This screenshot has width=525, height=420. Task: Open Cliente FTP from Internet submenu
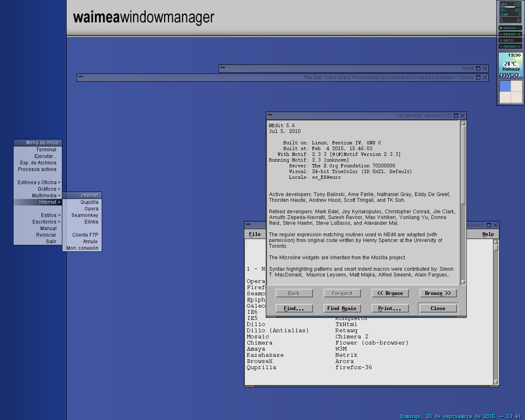coord(82,235)
